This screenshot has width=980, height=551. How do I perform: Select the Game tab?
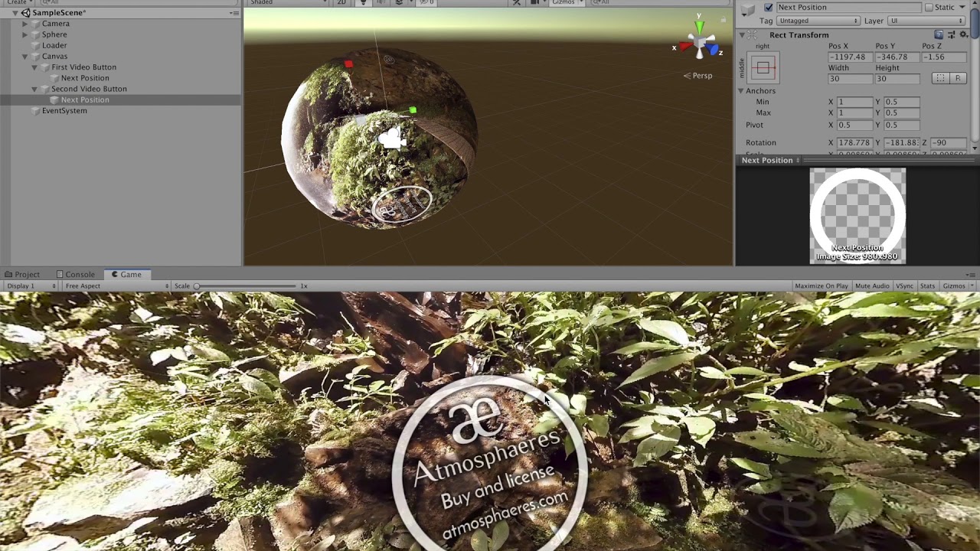[126, 275]
